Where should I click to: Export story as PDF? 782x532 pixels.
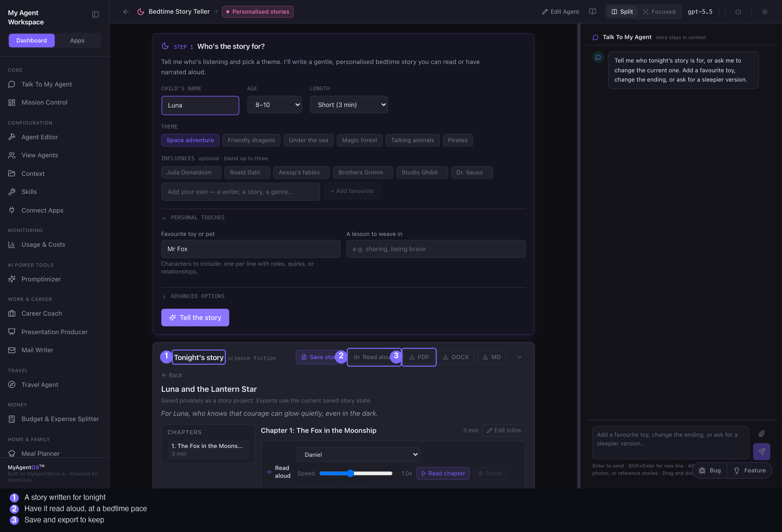[x=419, y=357]
